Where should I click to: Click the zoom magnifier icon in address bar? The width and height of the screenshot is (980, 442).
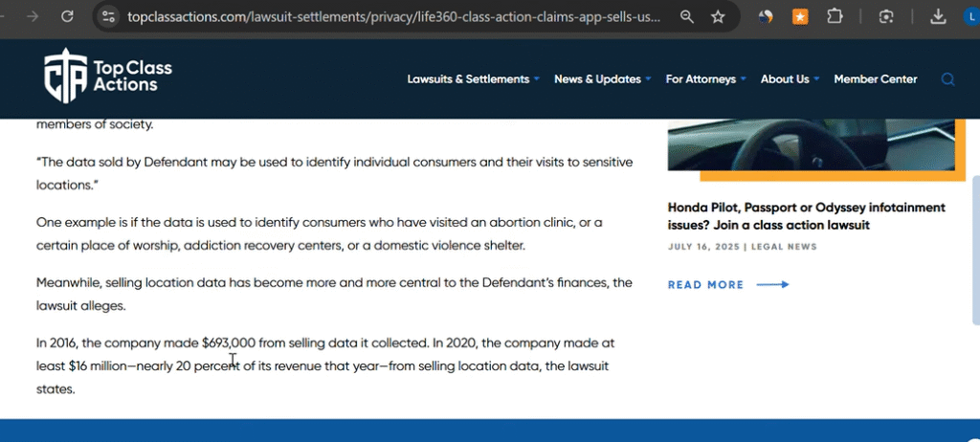(x=687, y=16)
